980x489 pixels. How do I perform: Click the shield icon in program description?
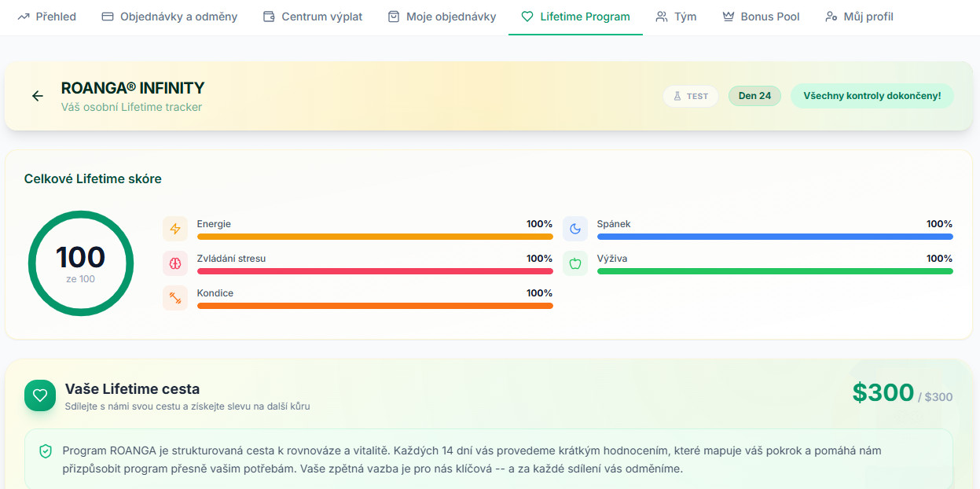pyautogui.click(x=46, y=451)
